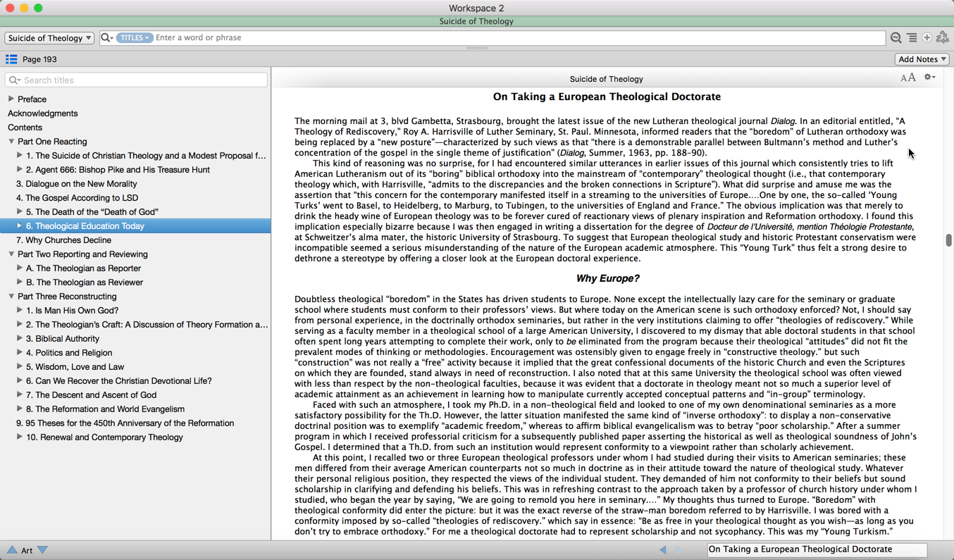Expand 10. Renewal and Contemporary Theology
The width and height of the screenshot is (954, 560).
19,437
